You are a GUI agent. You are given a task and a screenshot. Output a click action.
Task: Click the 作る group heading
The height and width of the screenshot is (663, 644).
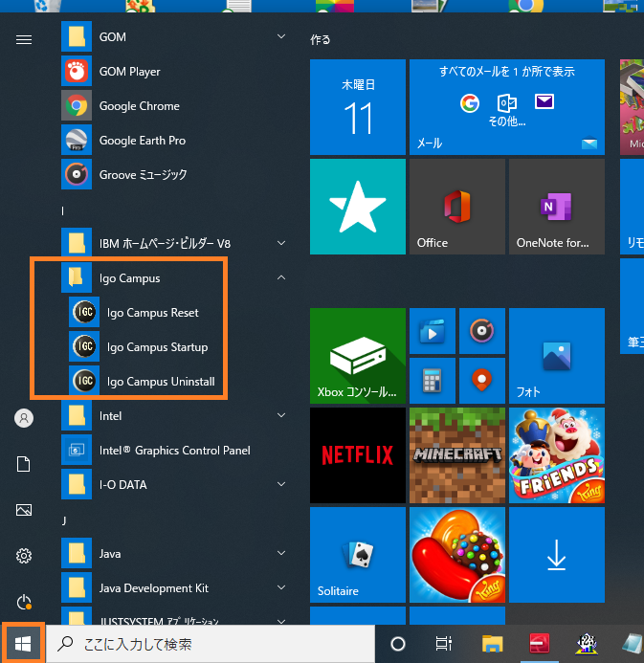pyautogui.click(x=321, y=40)
